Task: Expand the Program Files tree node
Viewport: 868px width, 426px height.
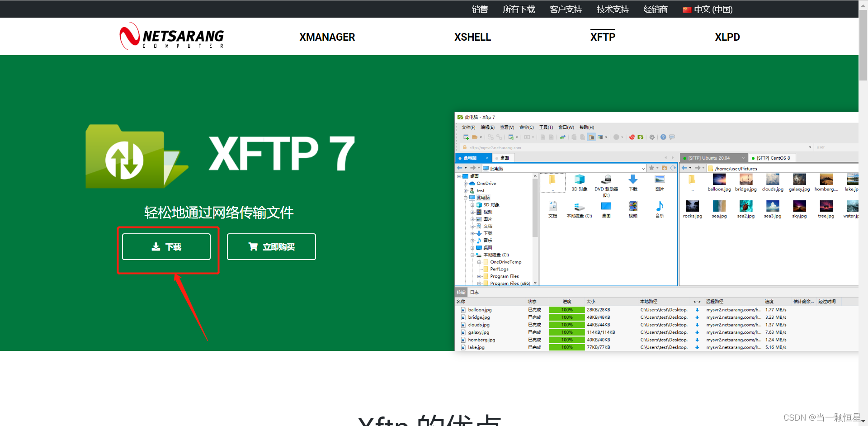Action: [479, 276]
